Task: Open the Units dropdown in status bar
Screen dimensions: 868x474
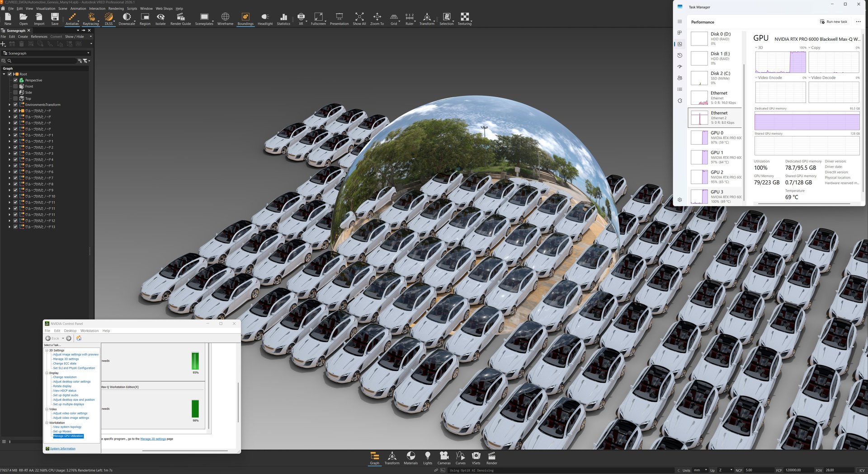Action: 700,470
